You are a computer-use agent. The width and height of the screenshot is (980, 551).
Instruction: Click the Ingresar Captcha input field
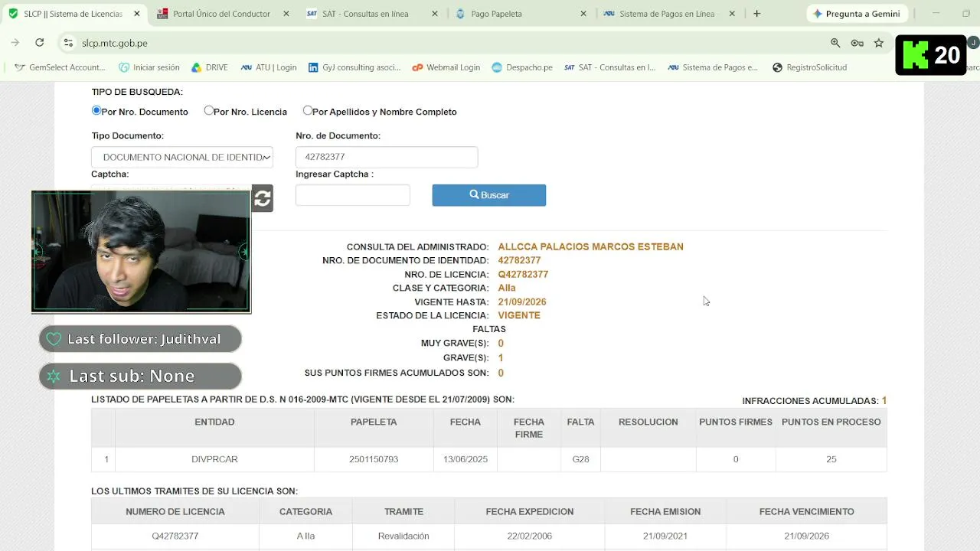[353, 195]
